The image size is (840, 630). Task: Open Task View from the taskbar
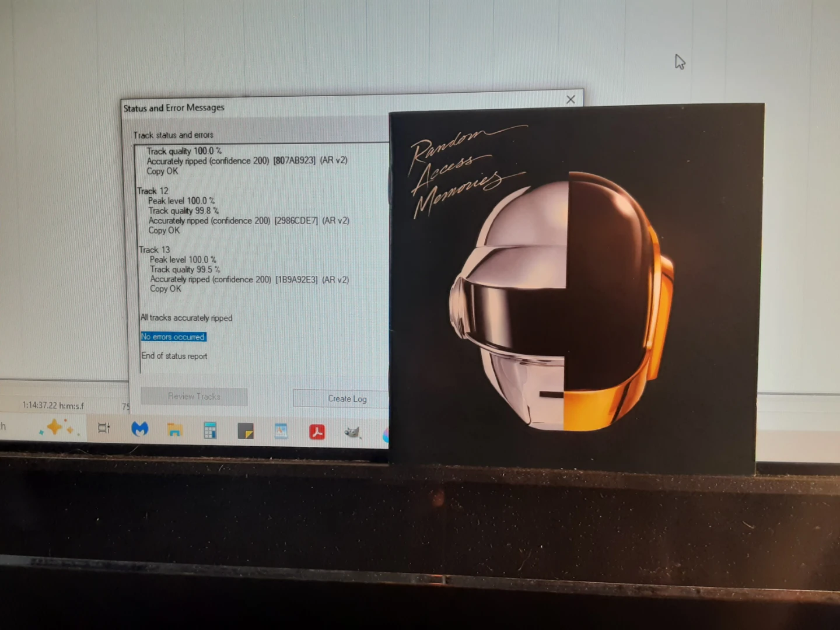104,428
